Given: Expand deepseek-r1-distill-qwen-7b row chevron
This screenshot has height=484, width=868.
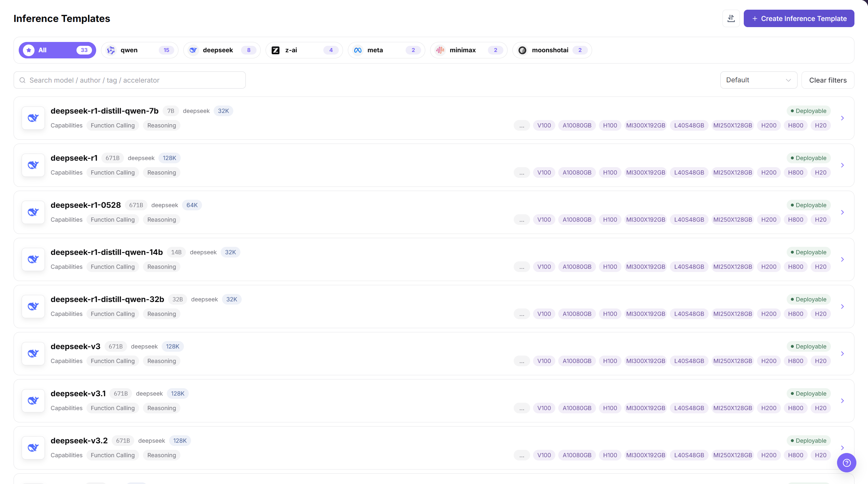Looking at the screenshot, I should click(842, 118).
